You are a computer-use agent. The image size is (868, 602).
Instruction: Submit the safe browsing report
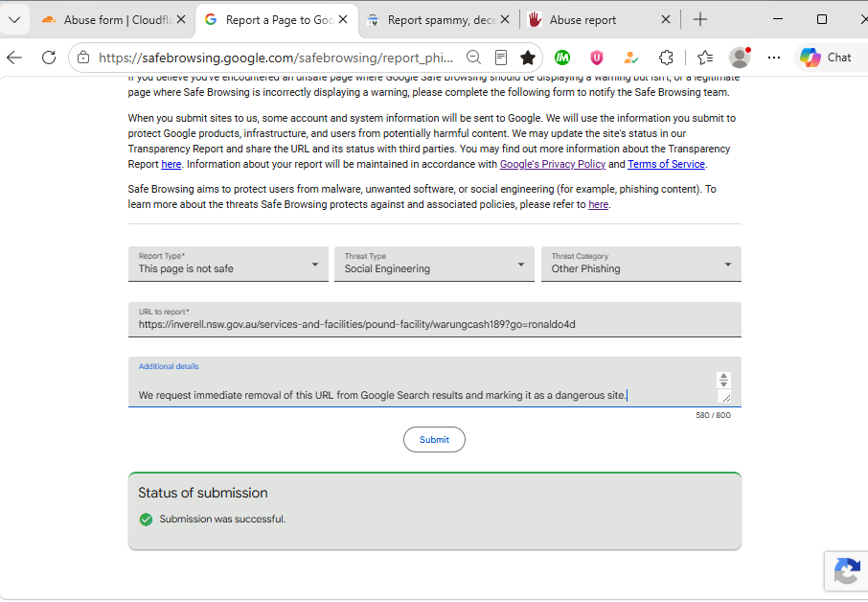(x=434, y=440)
